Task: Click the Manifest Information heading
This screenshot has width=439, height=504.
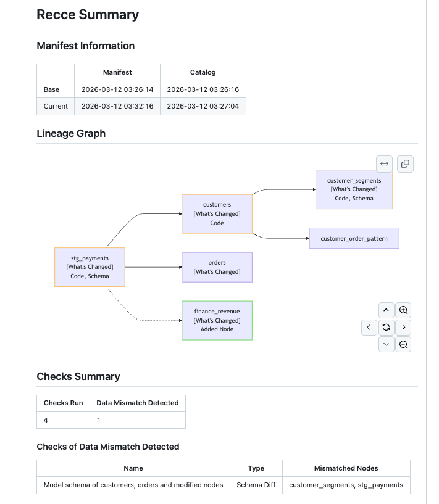Action: [x=86, y=46]
